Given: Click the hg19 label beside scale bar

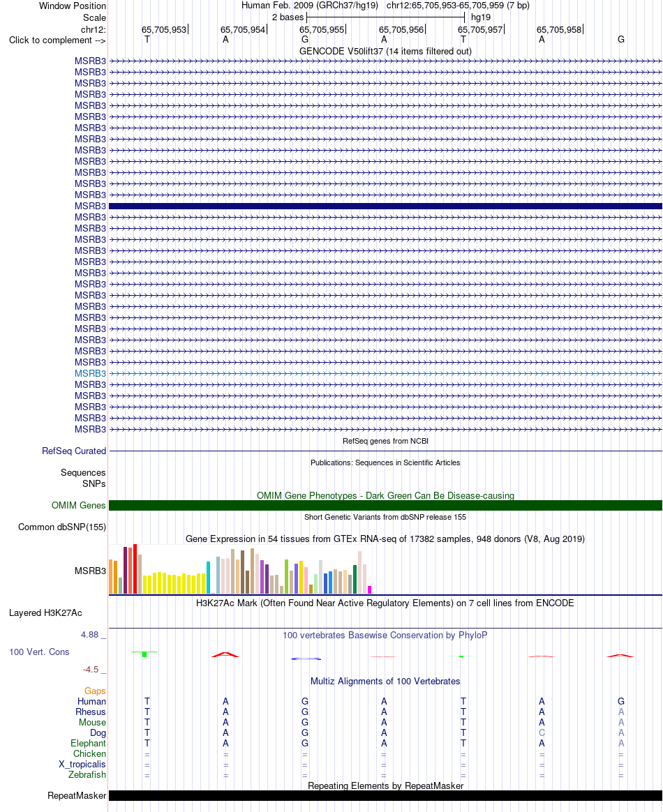Looking at the screenshot, I should coord(481,17).
